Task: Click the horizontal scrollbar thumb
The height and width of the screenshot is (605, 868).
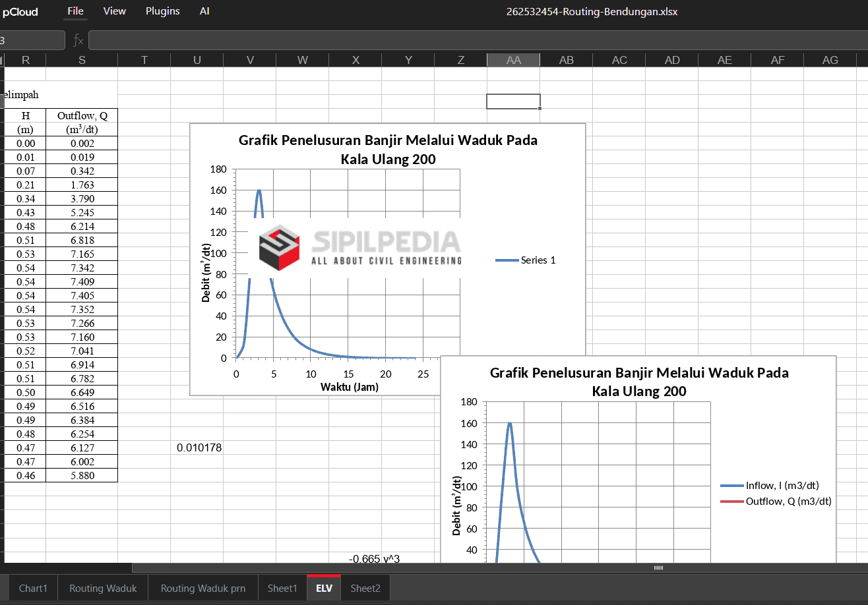Action: [658, 567]
